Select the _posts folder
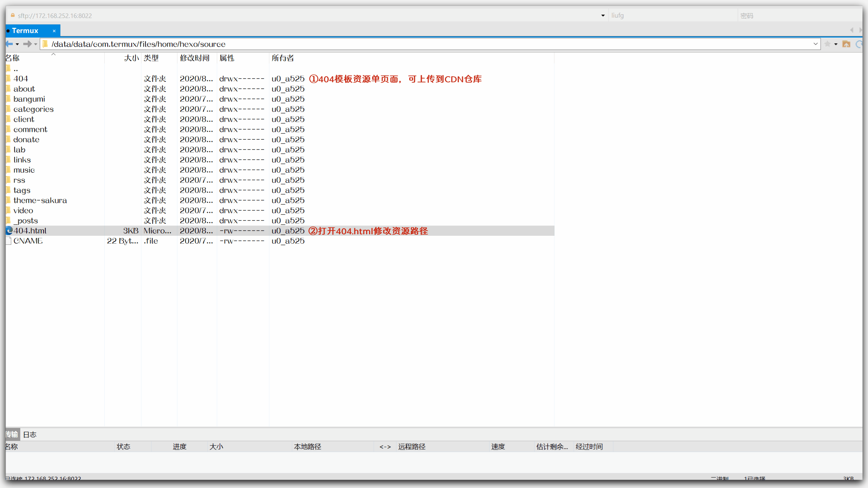Image resolution: width=868 pixels, height=488 pixels. click(26, 221)
